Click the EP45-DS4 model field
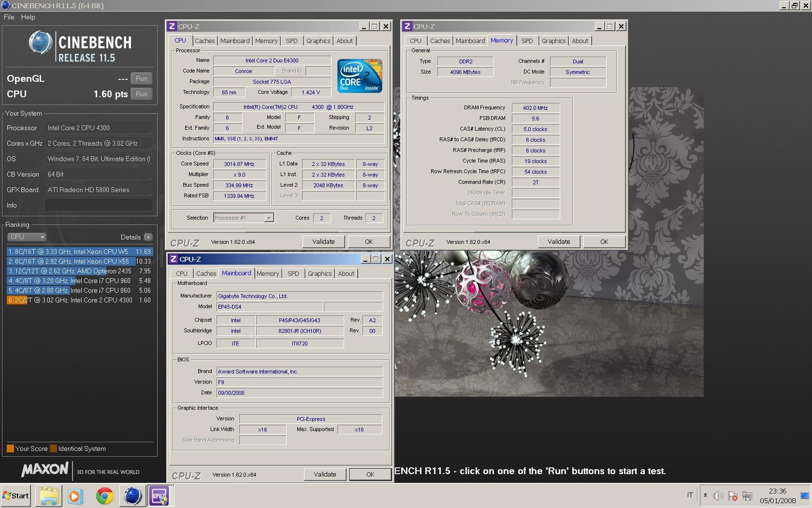 [x=270, y=307]
